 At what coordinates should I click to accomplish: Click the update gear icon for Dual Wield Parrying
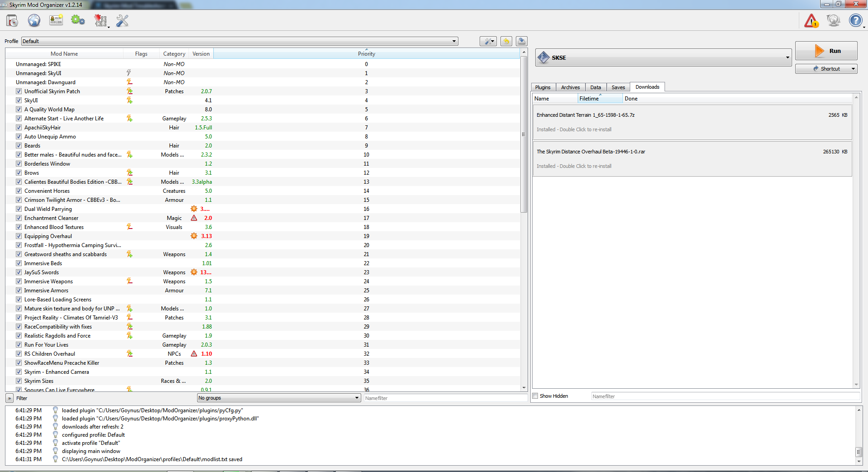194,209
